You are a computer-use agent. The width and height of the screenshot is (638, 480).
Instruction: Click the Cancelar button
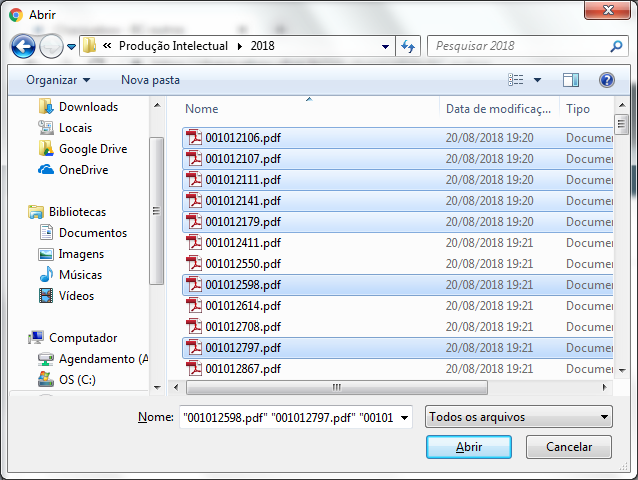[569, 447]
